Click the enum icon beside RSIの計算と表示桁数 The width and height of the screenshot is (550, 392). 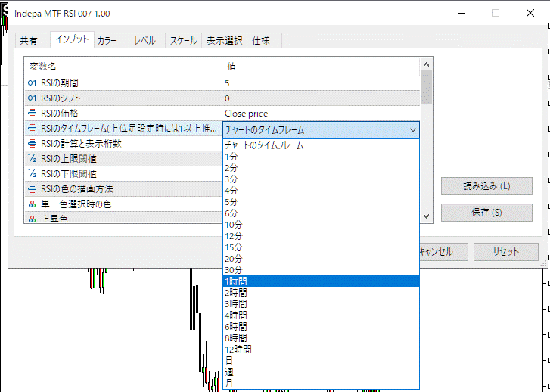pyautogui.click(x=32, y=143)
